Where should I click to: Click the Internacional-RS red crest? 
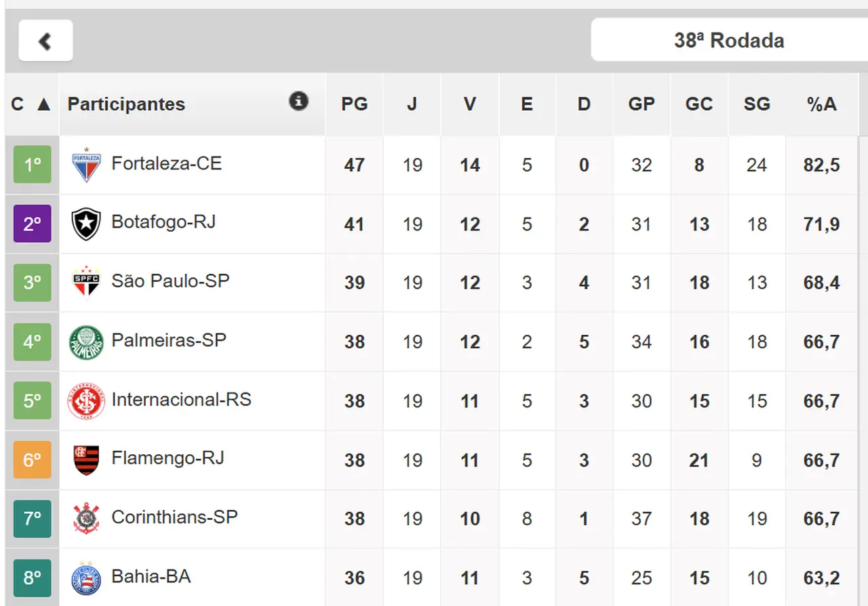point(86,401)
